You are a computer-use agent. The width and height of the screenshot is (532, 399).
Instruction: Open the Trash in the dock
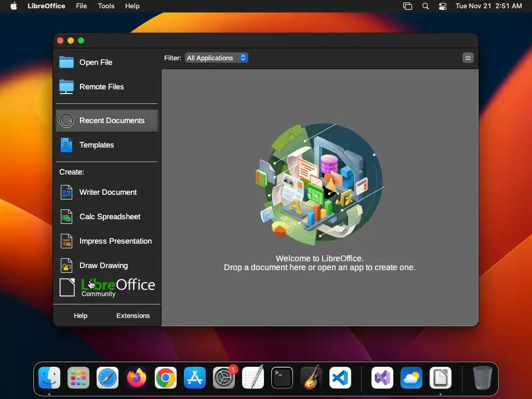point(482,378)
